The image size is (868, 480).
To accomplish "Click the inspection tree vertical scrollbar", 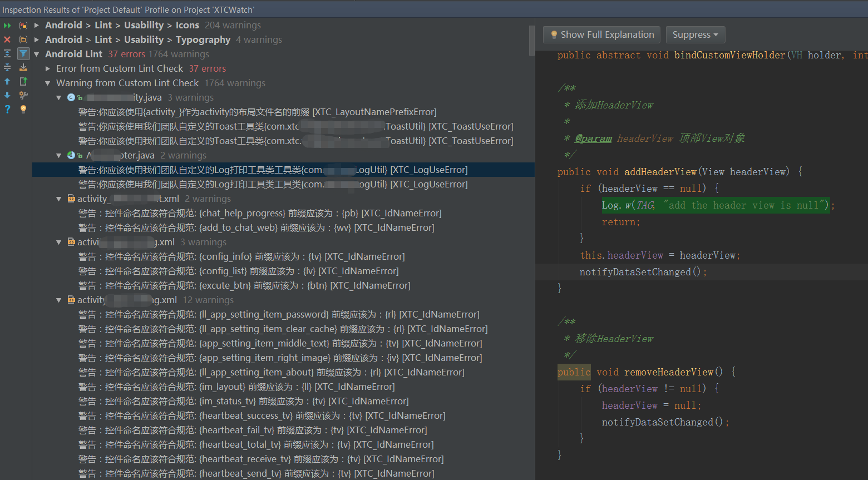I will point(532,40).
